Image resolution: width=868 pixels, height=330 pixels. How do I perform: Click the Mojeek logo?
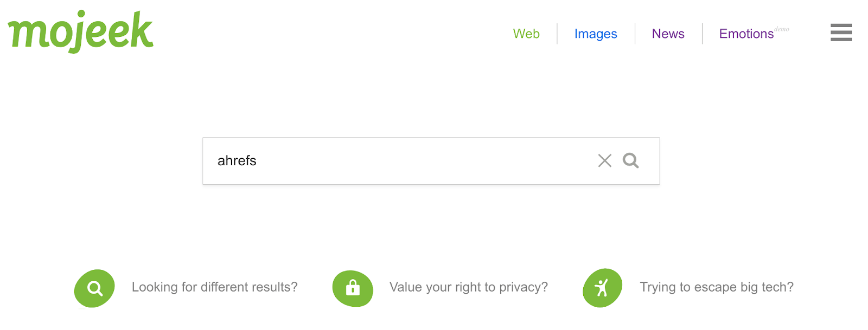tap(80, 31)
